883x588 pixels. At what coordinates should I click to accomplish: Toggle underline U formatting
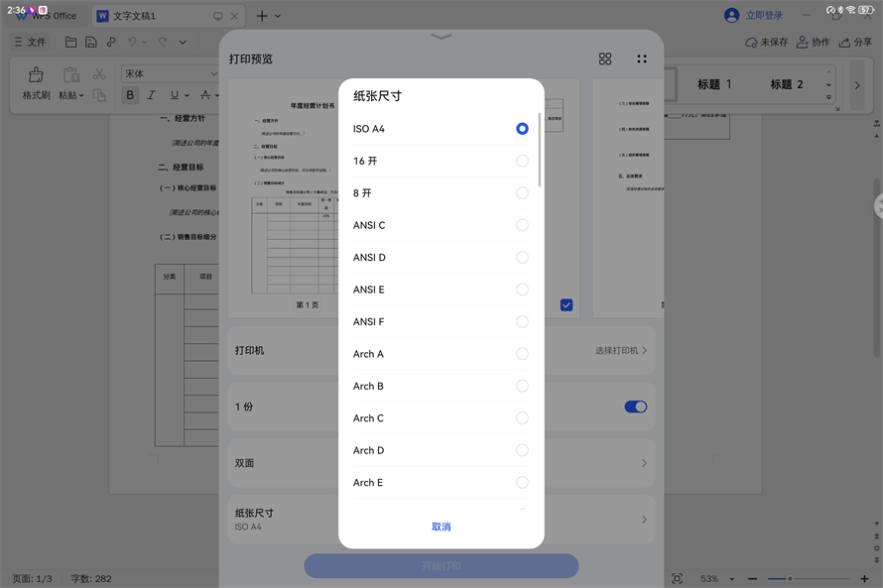[x=175, y=95]
